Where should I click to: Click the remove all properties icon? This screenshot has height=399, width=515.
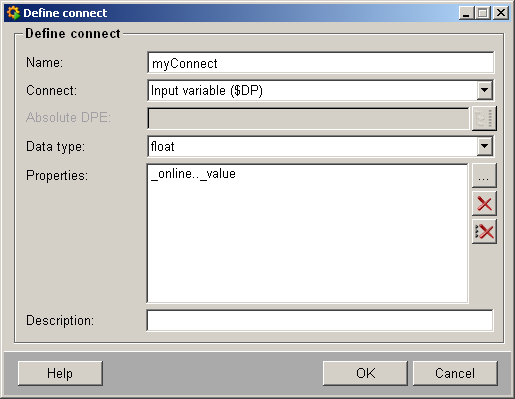point(484,232)
